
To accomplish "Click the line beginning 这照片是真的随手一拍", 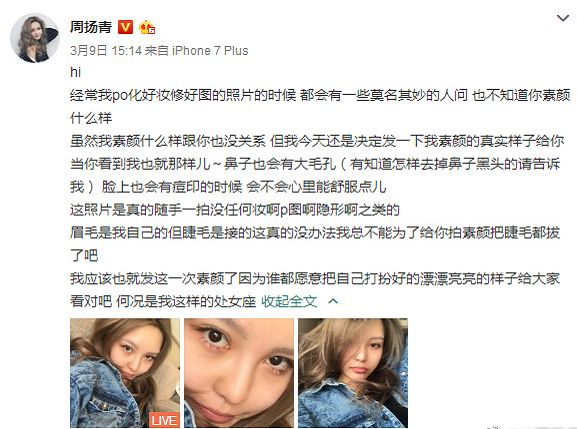I will click(x=235, y=210).
